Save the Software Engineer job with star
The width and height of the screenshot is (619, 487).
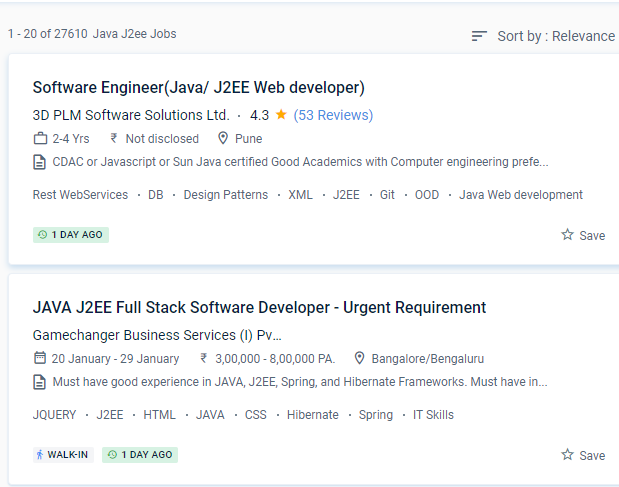click(583, 235)
